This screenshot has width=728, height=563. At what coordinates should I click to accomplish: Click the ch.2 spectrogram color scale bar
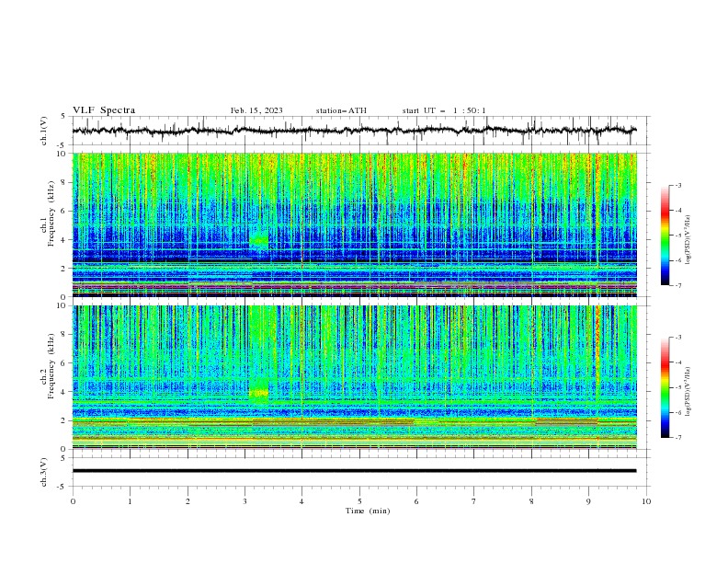tap(665, 387)
